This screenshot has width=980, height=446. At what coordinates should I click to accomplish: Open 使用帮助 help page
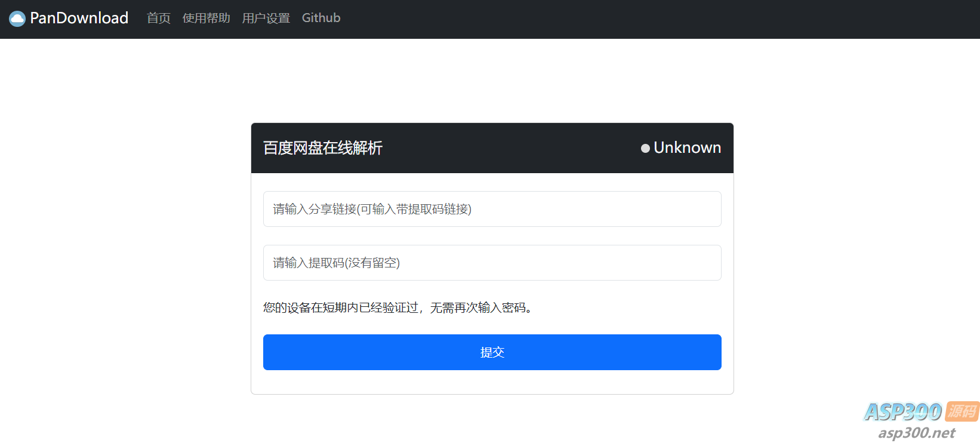207,18
